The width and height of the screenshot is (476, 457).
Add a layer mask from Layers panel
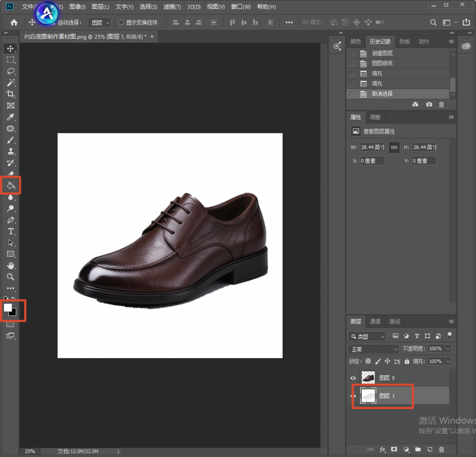394,450
